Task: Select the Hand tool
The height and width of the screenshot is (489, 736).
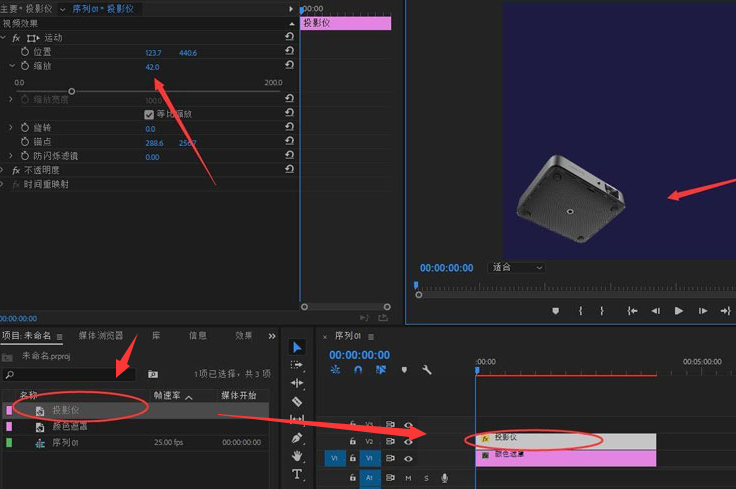Action: [x=297, y=455]
